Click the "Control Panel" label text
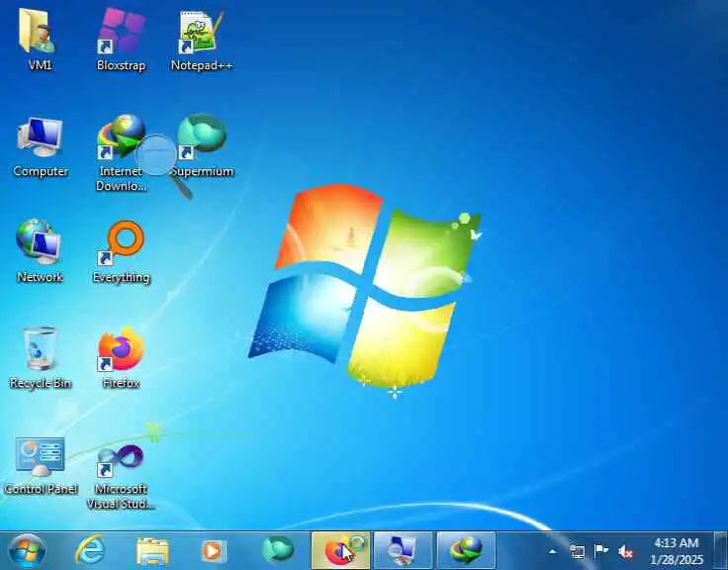Viewport: 728px width, 570px height. coord(41,489)
